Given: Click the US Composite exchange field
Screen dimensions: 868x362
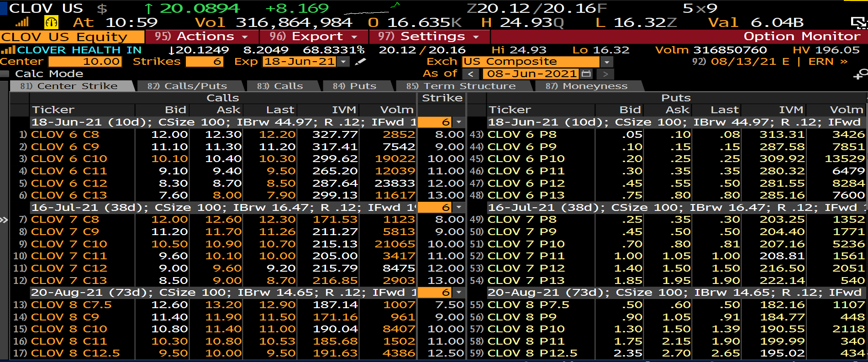Looking at the screenshot, I should click(531, 62).
